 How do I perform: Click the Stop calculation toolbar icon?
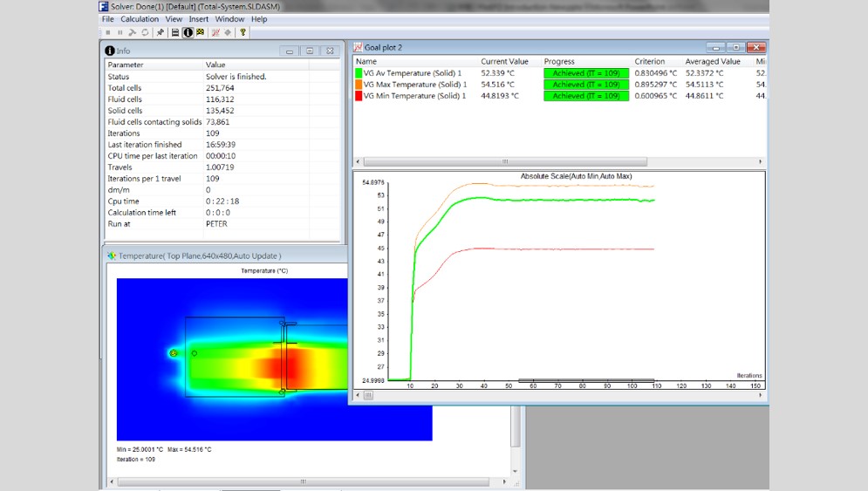(108, 32)
